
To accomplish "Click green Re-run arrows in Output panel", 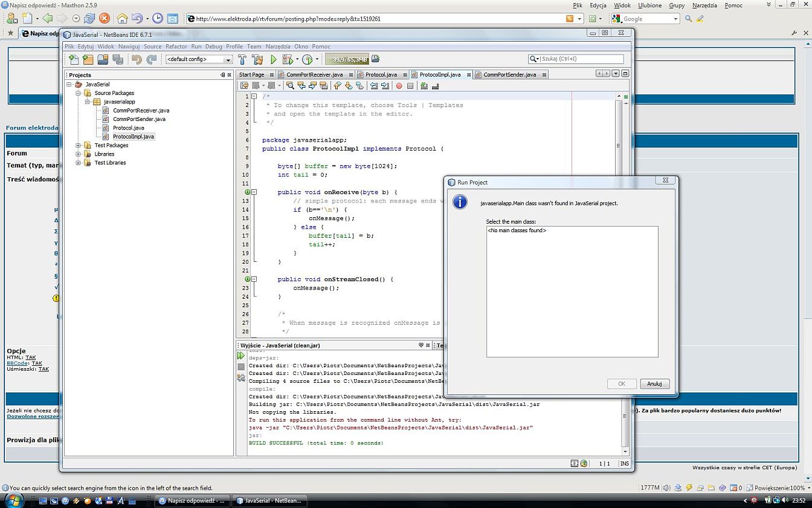I will point(241,356).
